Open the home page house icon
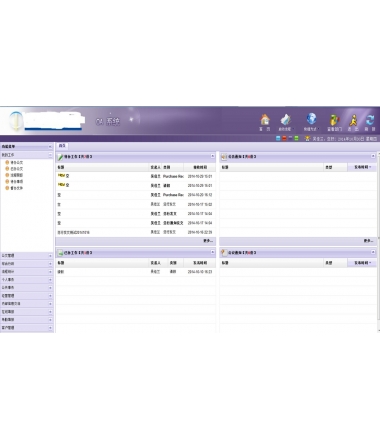This screenshot has height=441, width=380. click(265, 119)
